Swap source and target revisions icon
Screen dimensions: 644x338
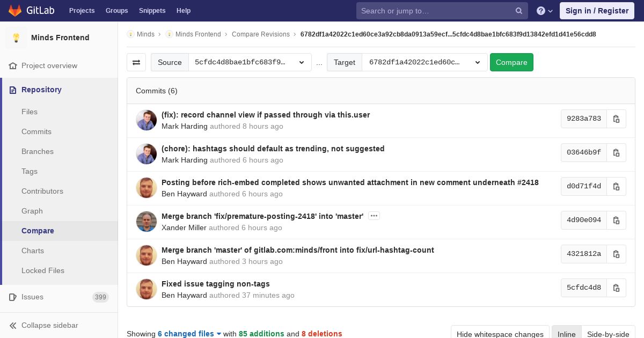click(136, 62)
